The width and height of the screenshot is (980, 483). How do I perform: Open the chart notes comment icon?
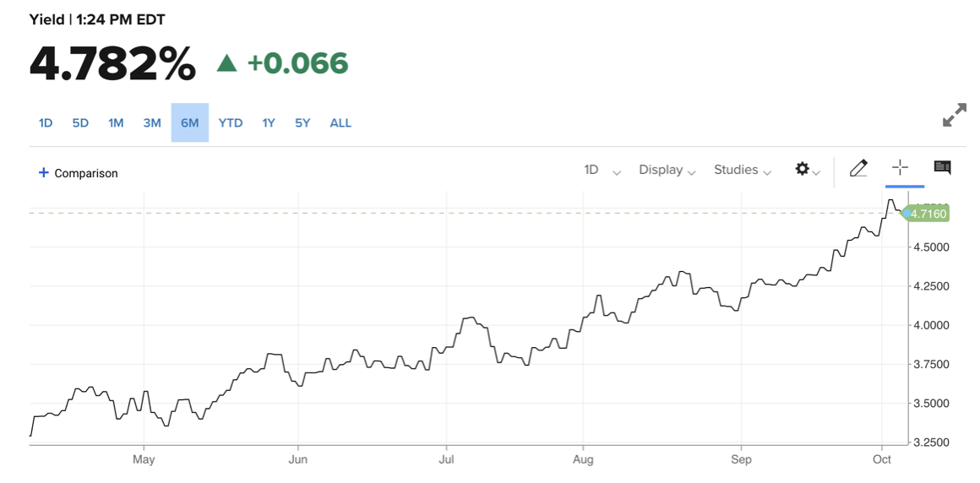click(943, 168)
